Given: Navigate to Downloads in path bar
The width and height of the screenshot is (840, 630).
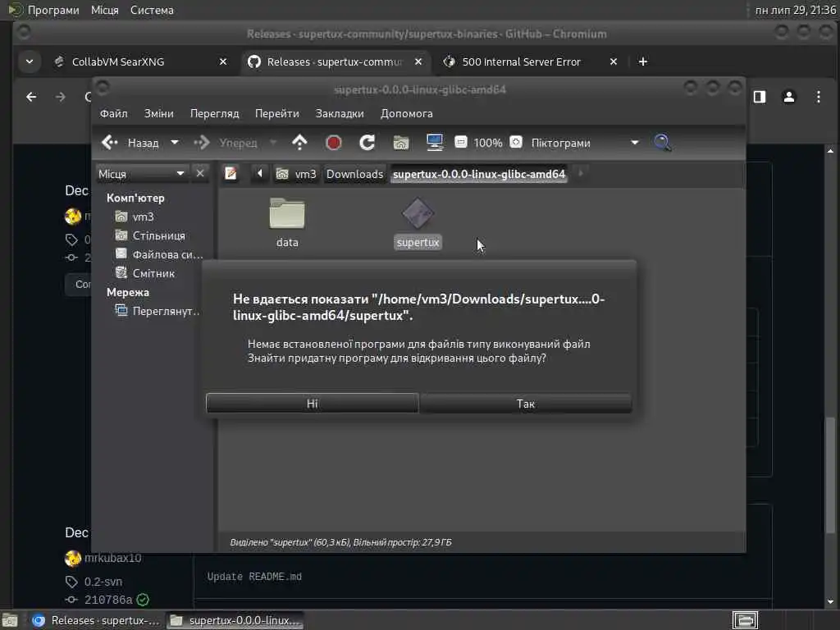Looking at the screenshot, I should point(354,174).
